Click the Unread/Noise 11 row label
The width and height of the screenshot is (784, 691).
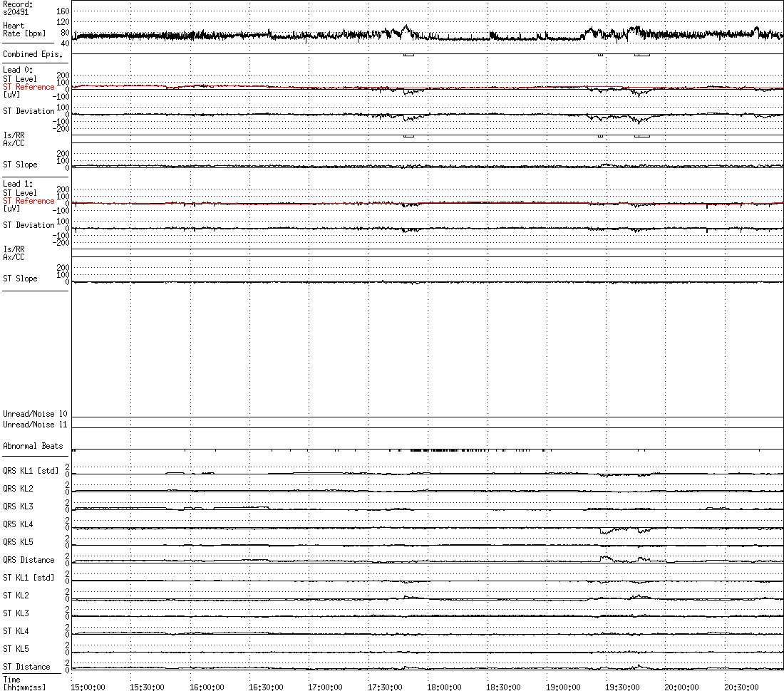click(x=35, y=425)
